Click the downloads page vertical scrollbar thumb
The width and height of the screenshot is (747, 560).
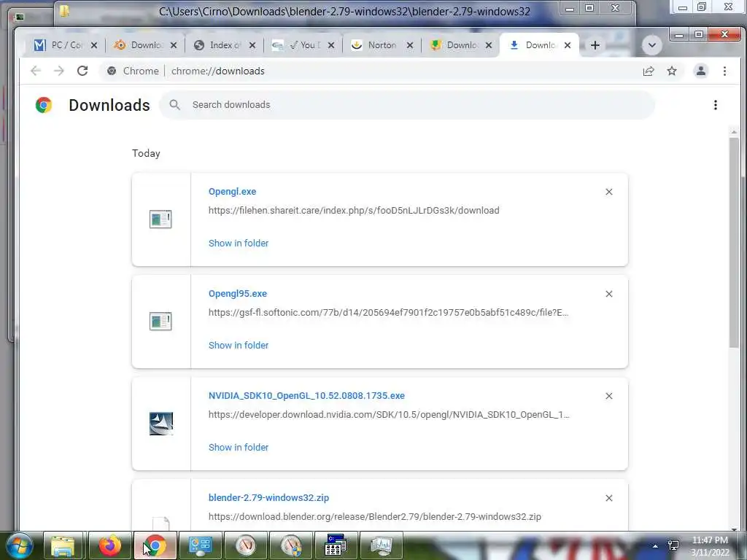coord(734,242)
